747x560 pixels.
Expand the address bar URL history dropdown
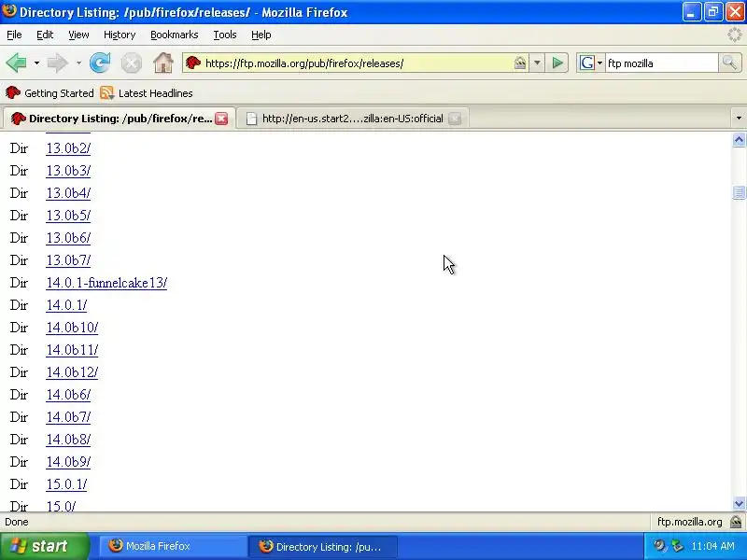point(537,63)
